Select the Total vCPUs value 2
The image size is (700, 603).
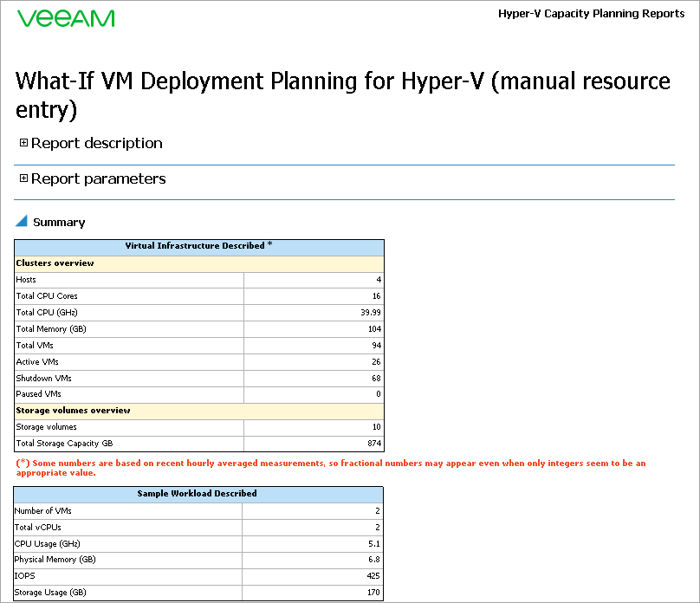(378, 528)
